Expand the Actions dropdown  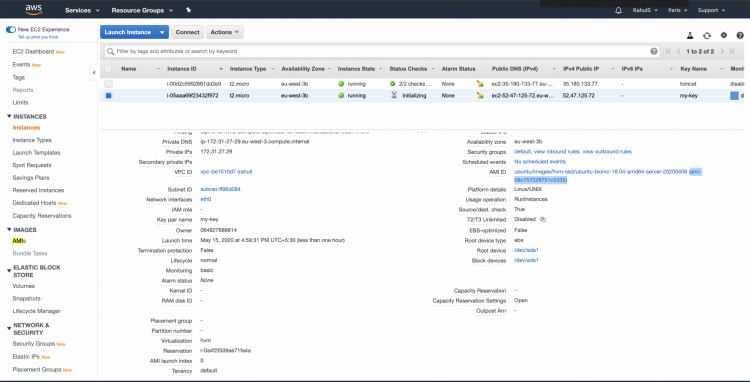(225, 32)
